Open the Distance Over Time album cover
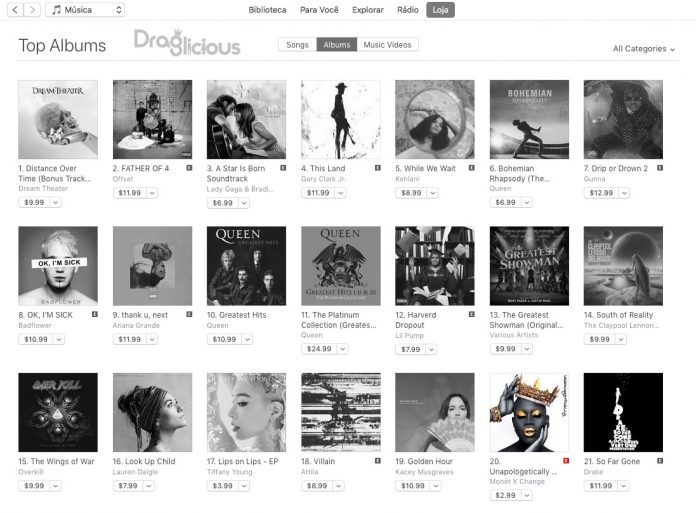 [58, 119]
